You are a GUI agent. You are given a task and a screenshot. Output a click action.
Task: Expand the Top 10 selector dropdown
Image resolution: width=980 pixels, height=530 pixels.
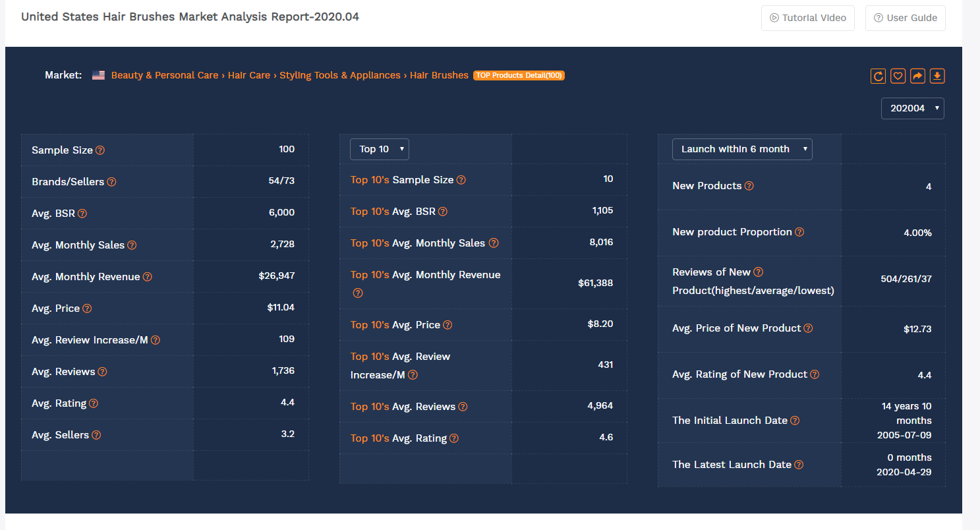point(379,150)
